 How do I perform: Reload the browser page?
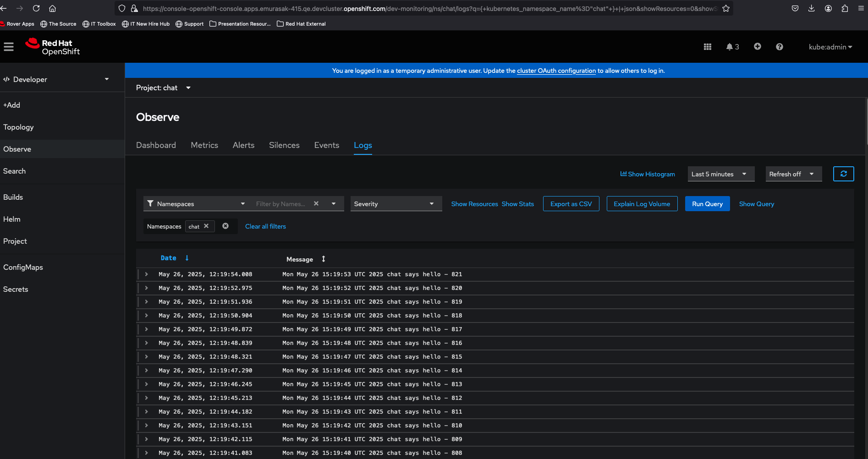point(36,8)
